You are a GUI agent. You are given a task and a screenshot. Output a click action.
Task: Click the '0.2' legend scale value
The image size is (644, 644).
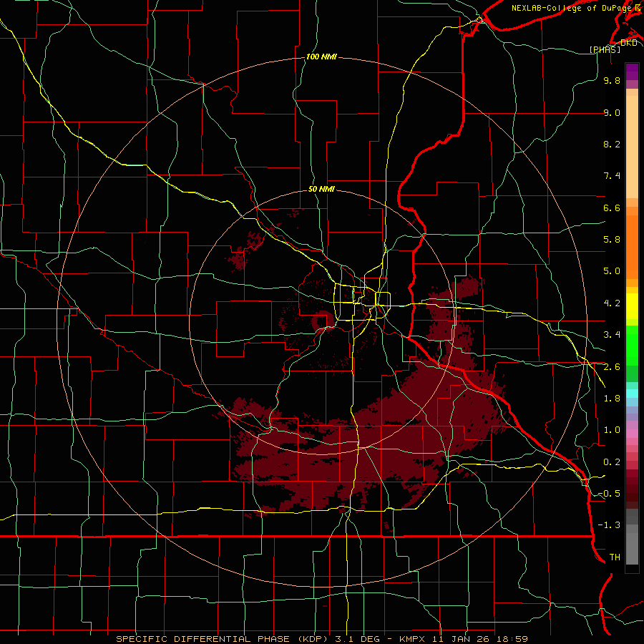point(612,462)
